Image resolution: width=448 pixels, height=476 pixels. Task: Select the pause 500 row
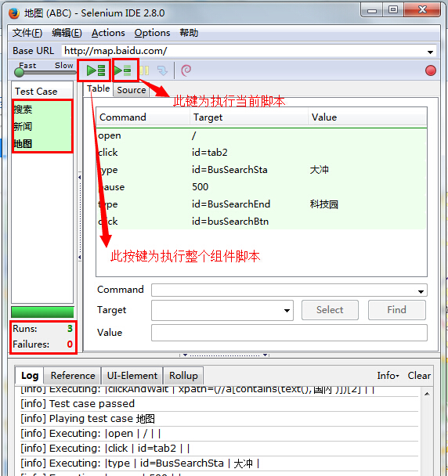[x=262, y=186]
